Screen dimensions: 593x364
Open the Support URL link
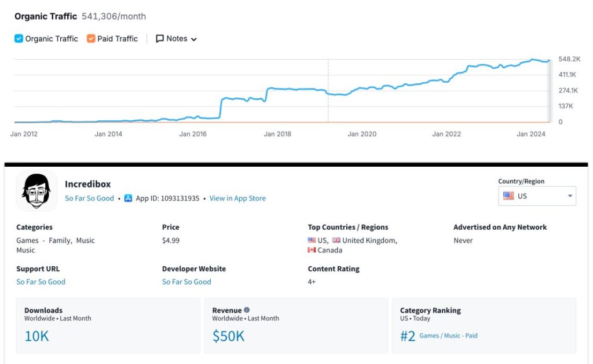(41, 282)
